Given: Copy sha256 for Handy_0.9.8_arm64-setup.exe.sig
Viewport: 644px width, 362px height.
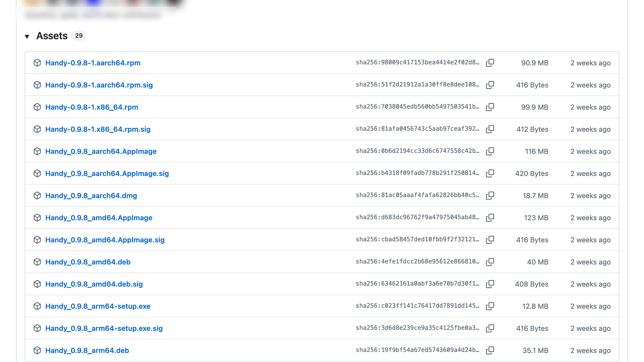Looking at the screenshot, I should [x=490, y=328].
